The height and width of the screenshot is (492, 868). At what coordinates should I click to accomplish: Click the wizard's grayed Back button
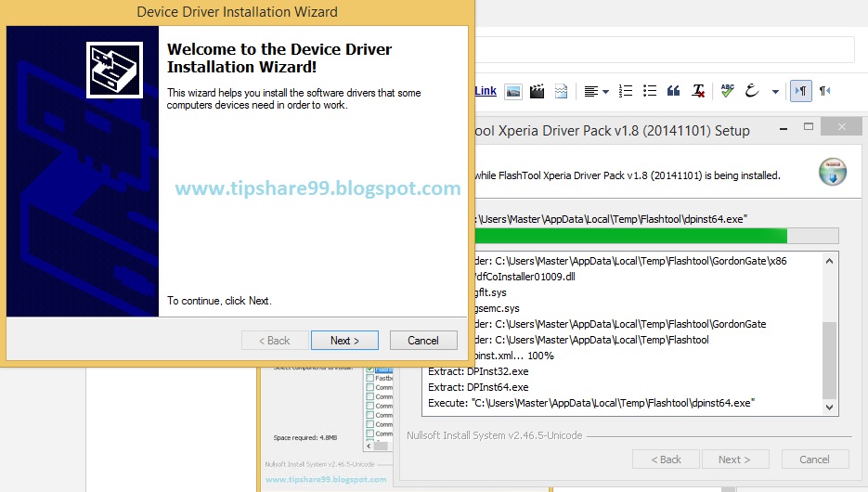pos(275,341)
